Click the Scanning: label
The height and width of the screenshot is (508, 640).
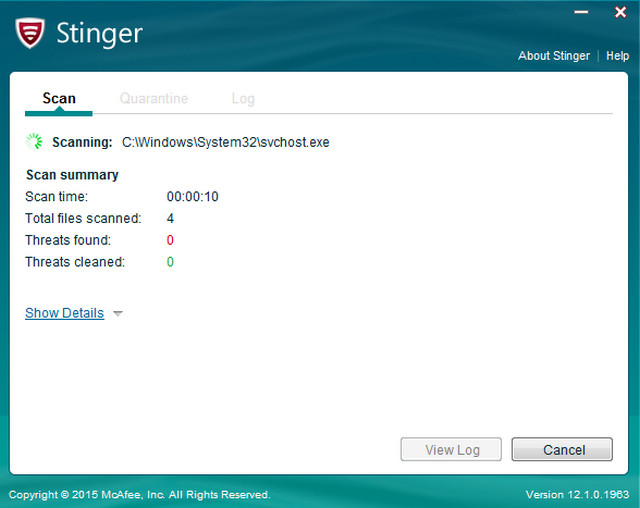click(x=82, y=142)
